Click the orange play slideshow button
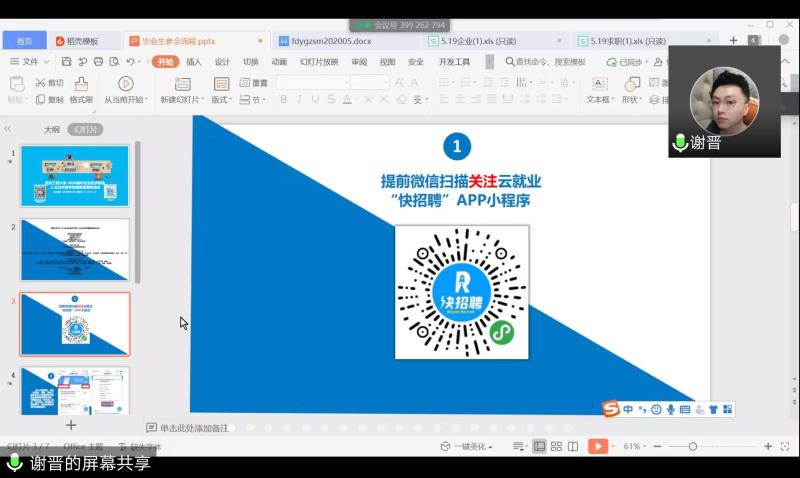 [597, 446]
